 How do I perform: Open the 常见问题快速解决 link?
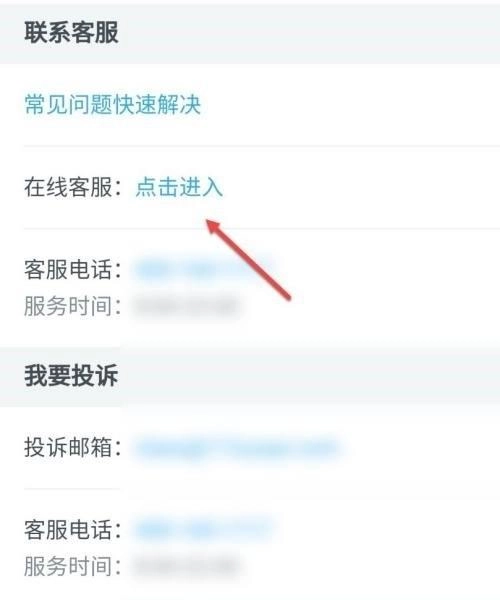[x=112, y=104]
